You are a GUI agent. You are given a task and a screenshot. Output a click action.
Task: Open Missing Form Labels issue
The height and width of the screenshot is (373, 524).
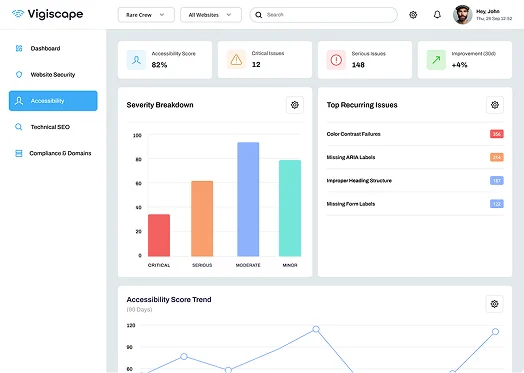pos(415,204)
